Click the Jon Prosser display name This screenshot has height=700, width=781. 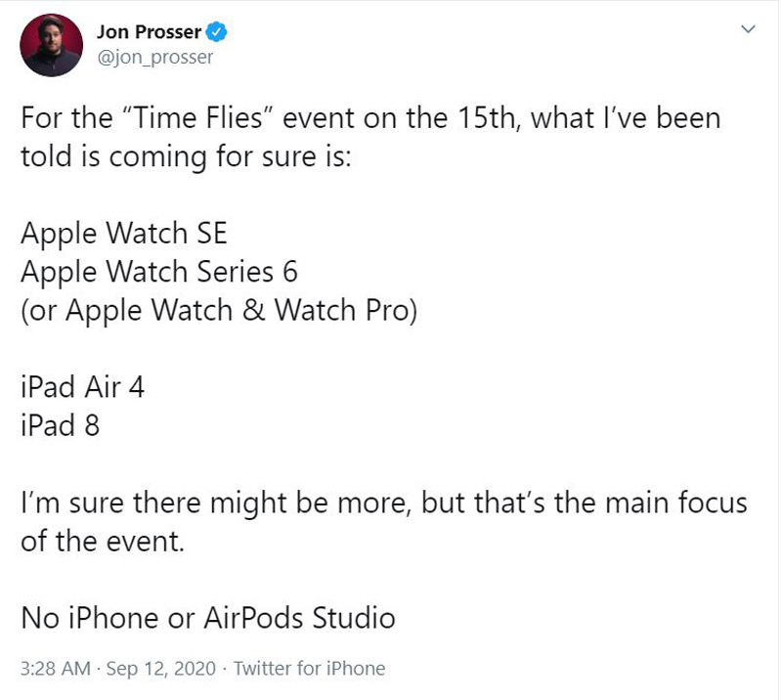149,32
